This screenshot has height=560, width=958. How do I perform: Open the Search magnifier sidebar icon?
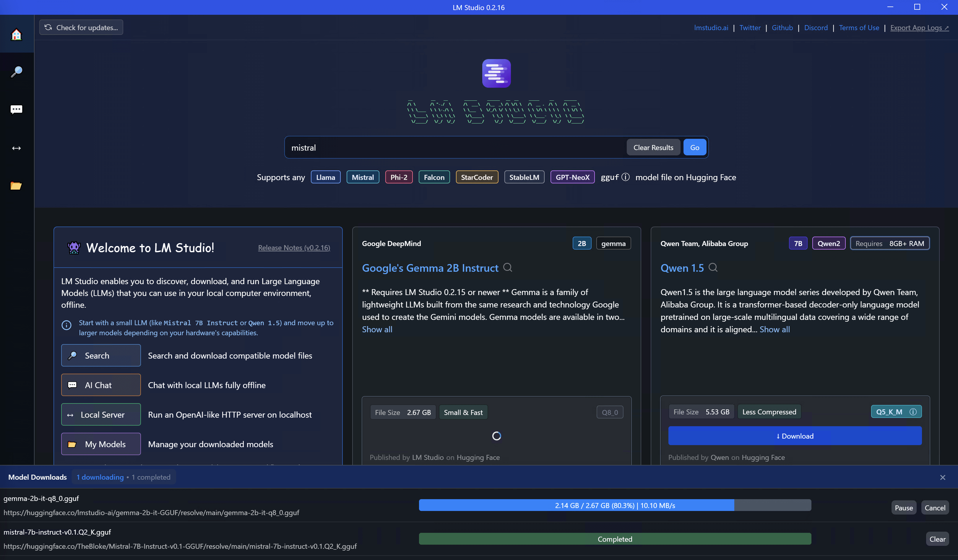(x=16, y=71)
